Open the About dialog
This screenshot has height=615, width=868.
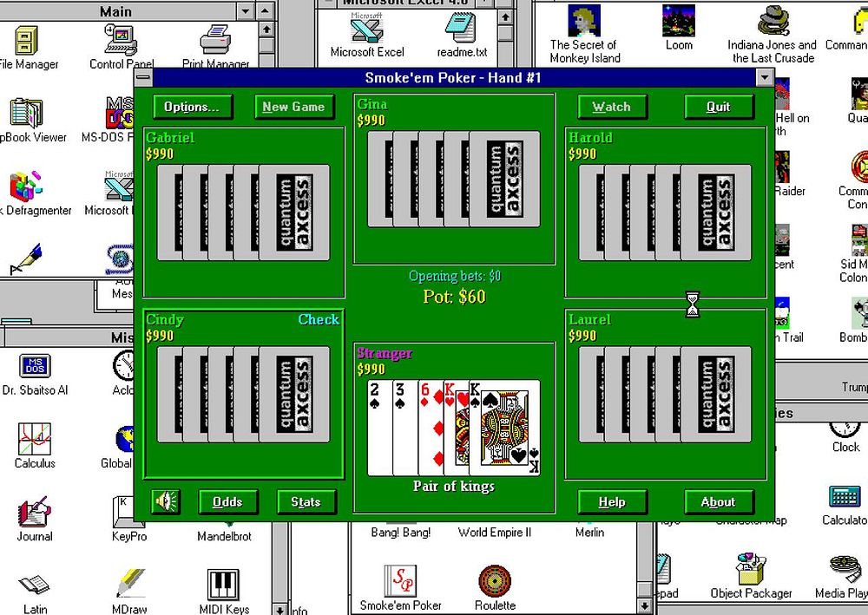719,501
